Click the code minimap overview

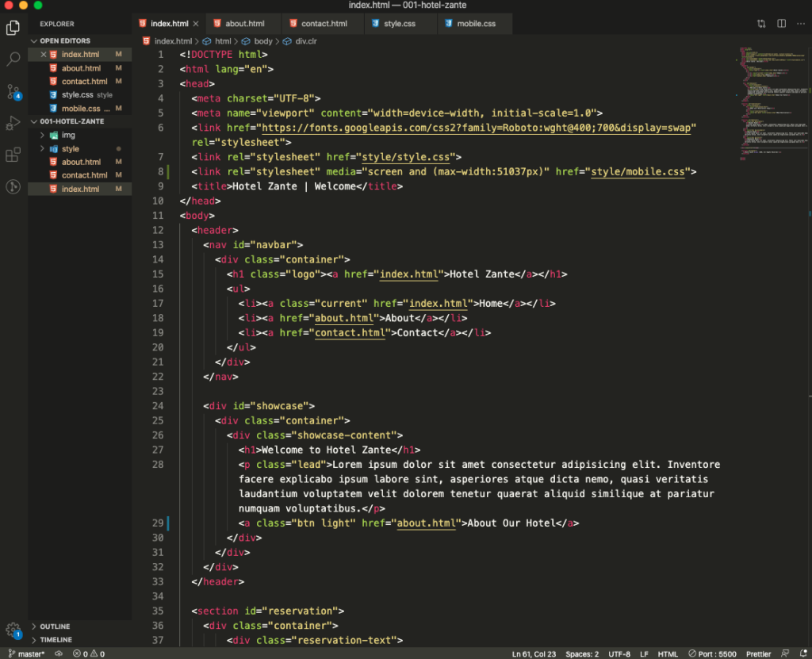click(774, 104)
